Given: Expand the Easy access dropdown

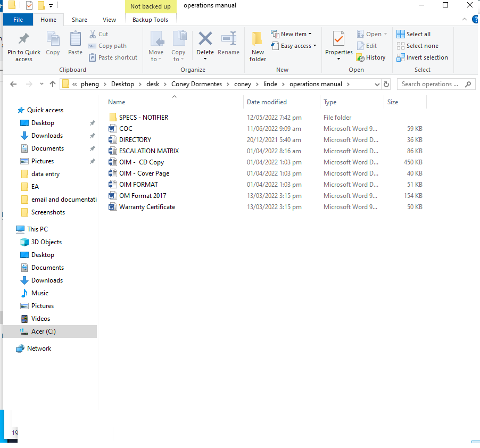Looking at the screenshot, I should pos(294,46).
